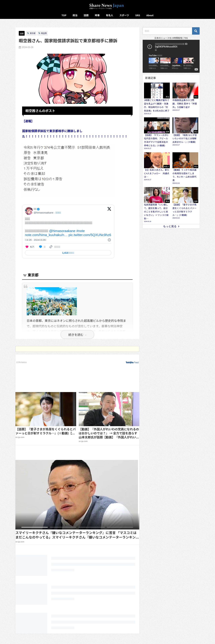Click the search magnifier button
215x644 pixels.
coord(196,31)
